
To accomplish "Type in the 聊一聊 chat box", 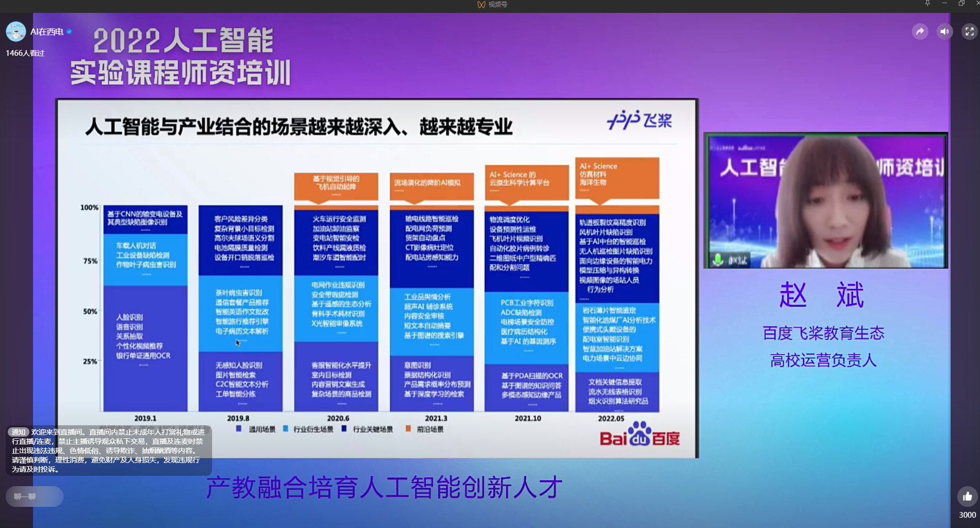I will (35, 497).
